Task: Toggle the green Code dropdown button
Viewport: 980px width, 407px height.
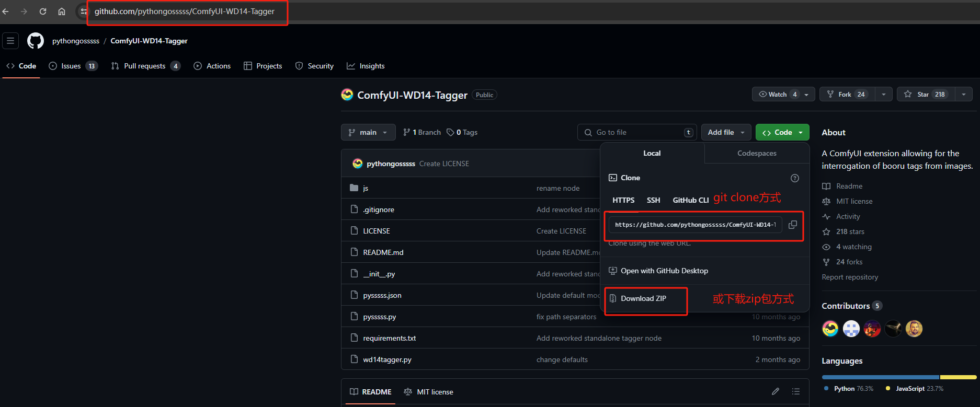Action: pos(782,132)
